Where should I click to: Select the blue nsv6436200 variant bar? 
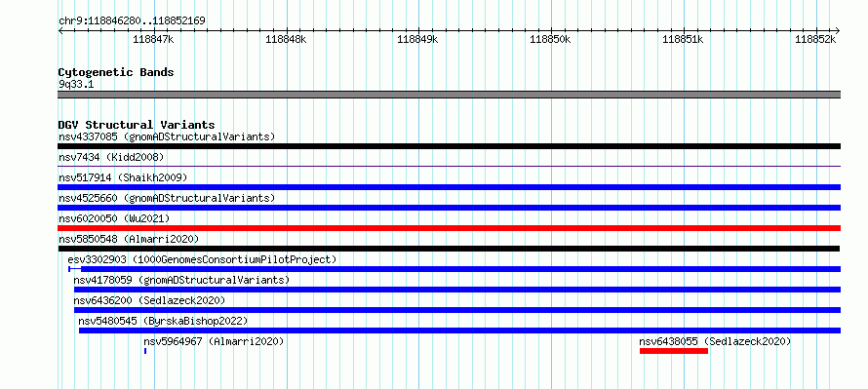pyautogui.click(x=457, y=310)
